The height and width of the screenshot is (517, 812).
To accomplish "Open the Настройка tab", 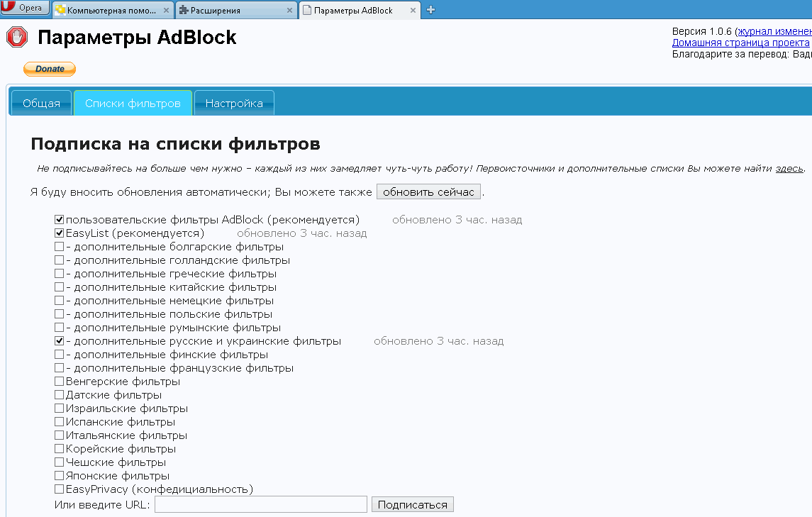I will (234, 103).
